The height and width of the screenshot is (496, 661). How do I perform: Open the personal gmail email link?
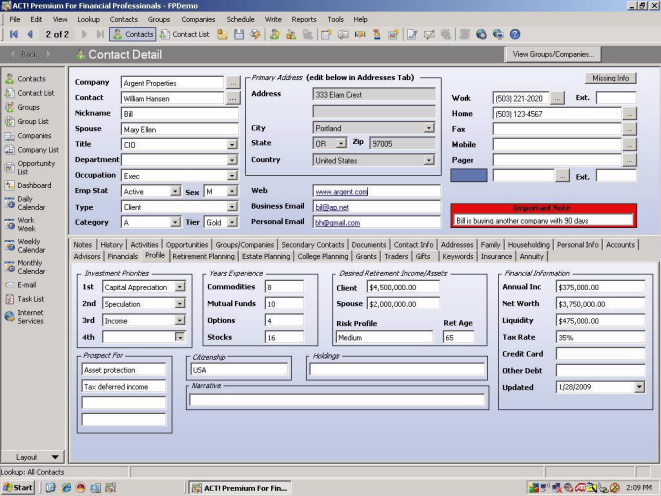click(337, 223)
